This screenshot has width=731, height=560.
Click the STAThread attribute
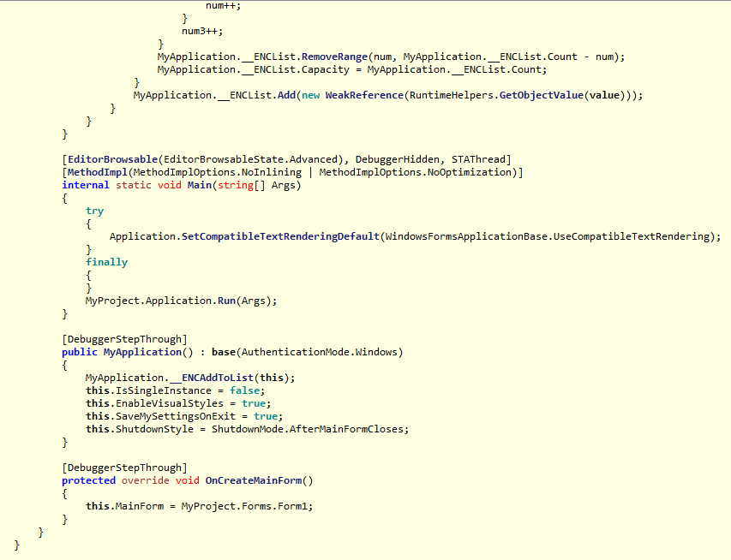point(478,160)
